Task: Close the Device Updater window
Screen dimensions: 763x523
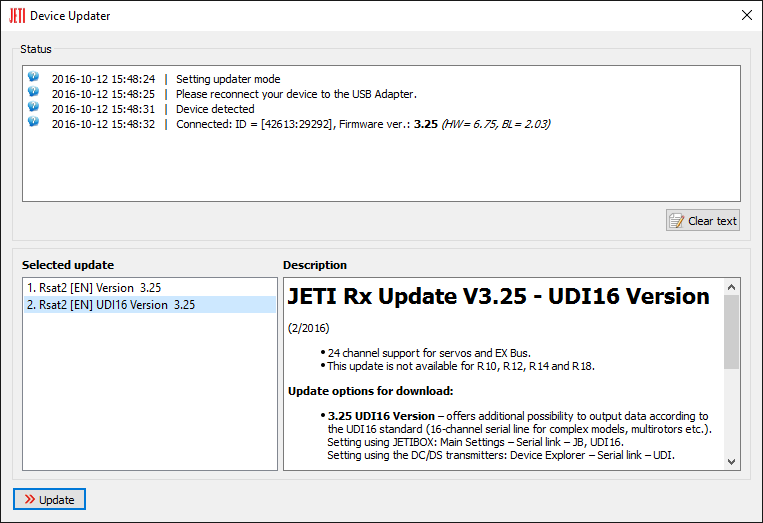Action: pos(746,16)
